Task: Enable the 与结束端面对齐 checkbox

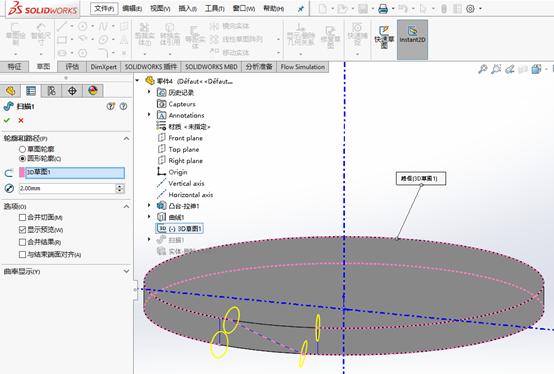Action: (22, 255)
